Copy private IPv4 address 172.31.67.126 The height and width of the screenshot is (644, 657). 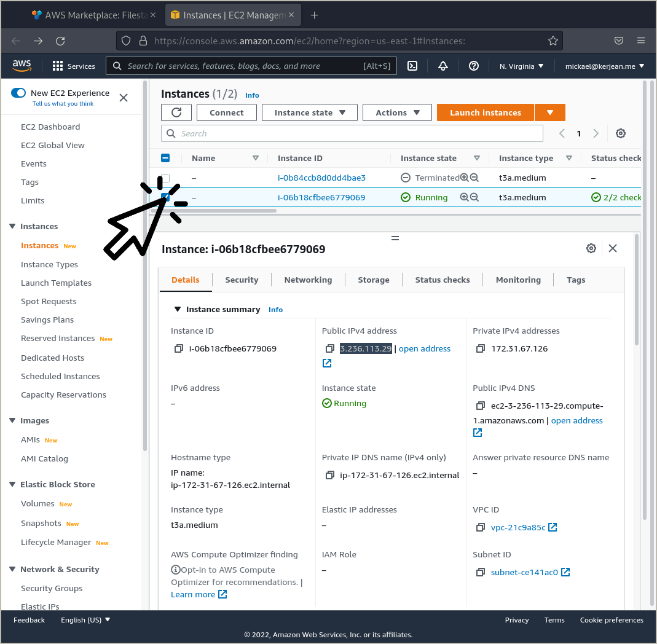pos(481,348)
